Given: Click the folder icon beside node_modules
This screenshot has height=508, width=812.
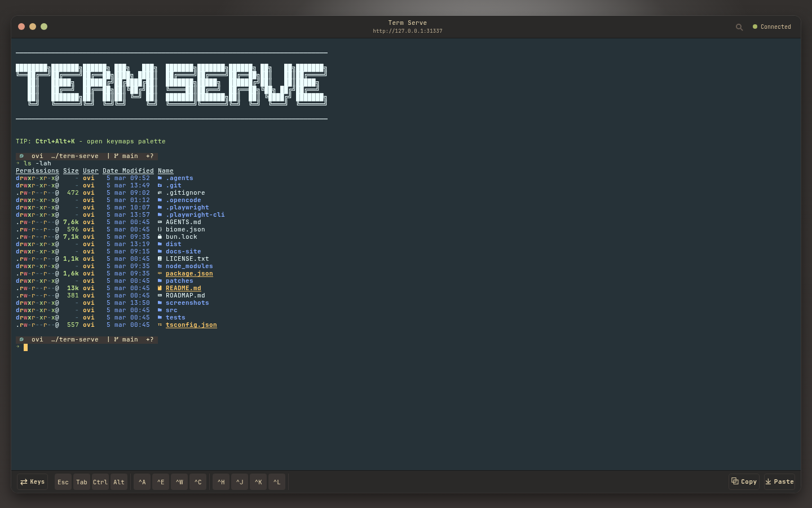Looking at the screenshot, I should (x=160, y=266).
